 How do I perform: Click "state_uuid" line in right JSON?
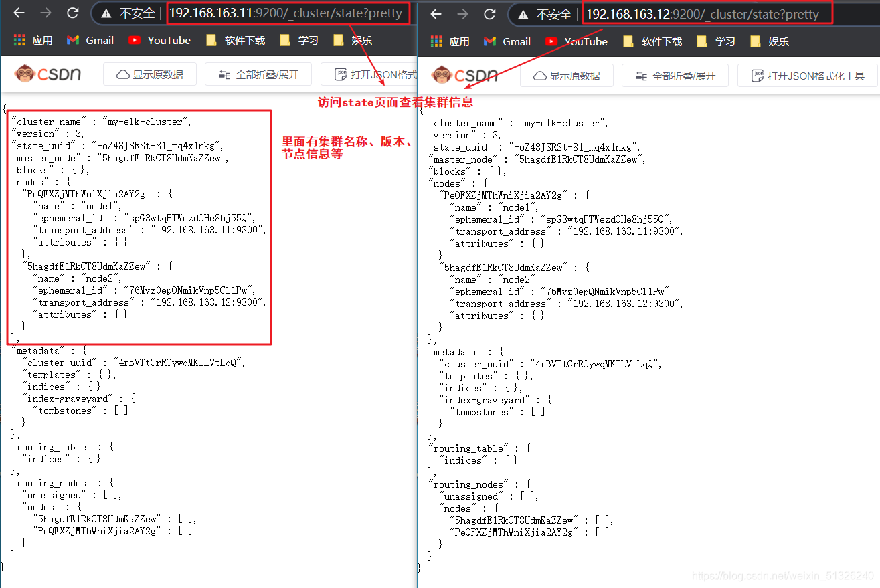point(535,147)
